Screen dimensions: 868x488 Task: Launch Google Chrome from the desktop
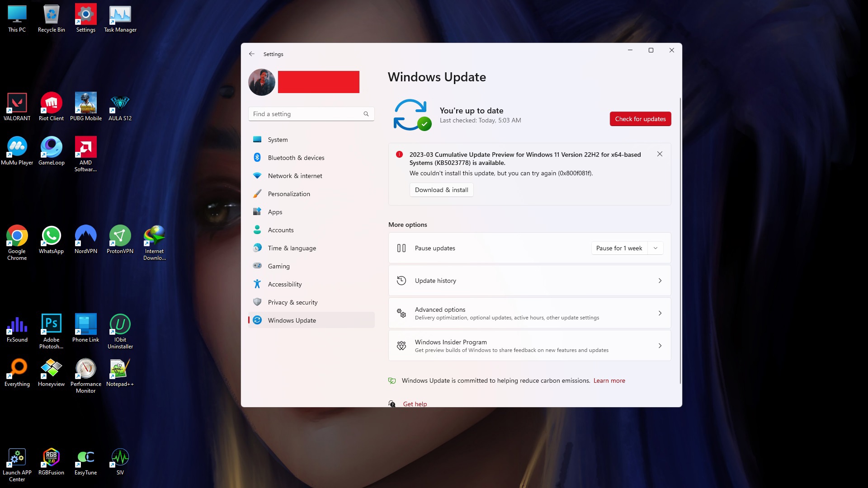pos(17,243)
